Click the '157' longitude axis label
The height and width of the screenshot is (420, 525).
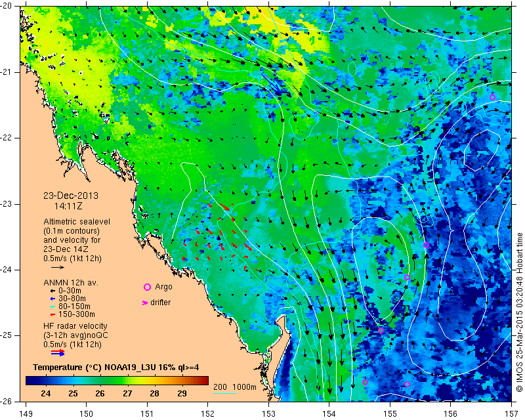(512, 414)
